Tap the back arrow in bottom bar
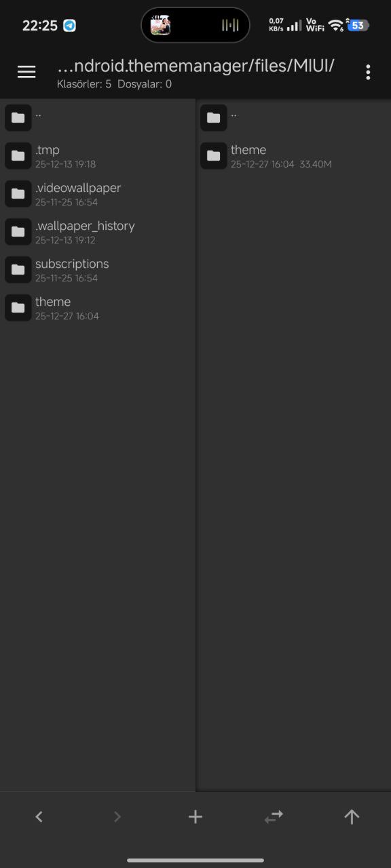 point(39,817)
